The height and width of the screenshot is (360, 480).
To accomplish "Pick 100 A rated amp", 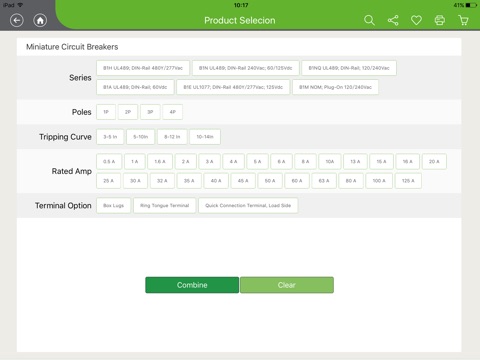I will [379, 181].
